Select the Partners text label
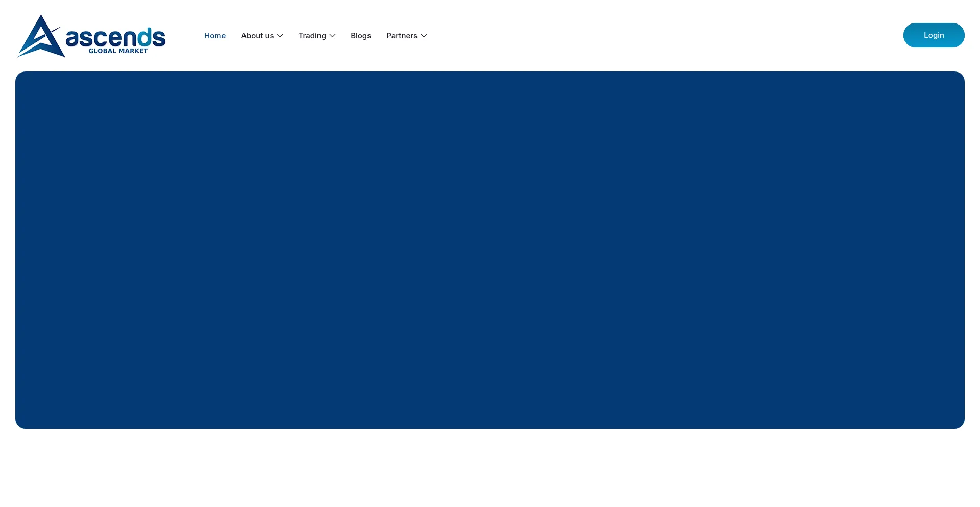Image resolution: width=980 pixels, height=507 pixels. (402, 36)
